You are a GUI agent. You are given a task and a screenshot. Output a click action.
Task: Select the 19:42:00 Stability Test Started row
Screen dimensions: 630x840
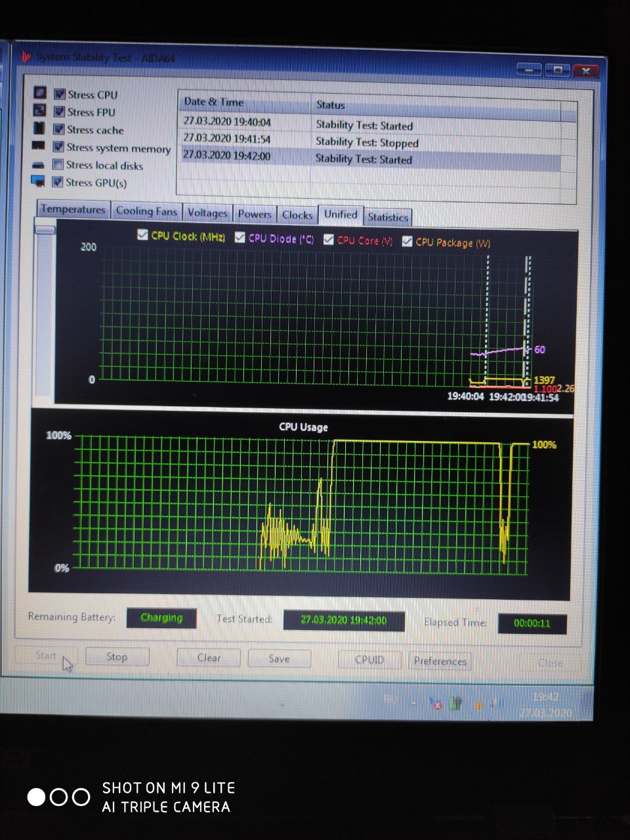(370, 157)
